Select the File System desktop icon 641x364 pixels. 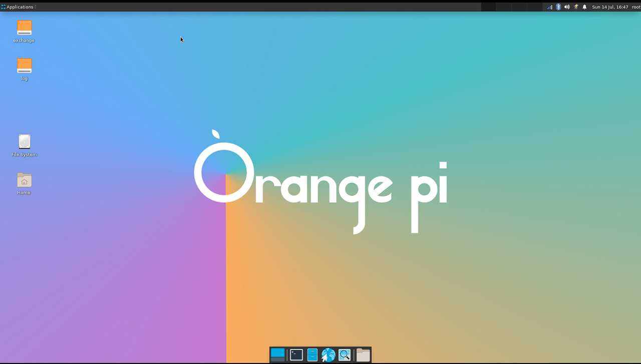pos(24,142)
